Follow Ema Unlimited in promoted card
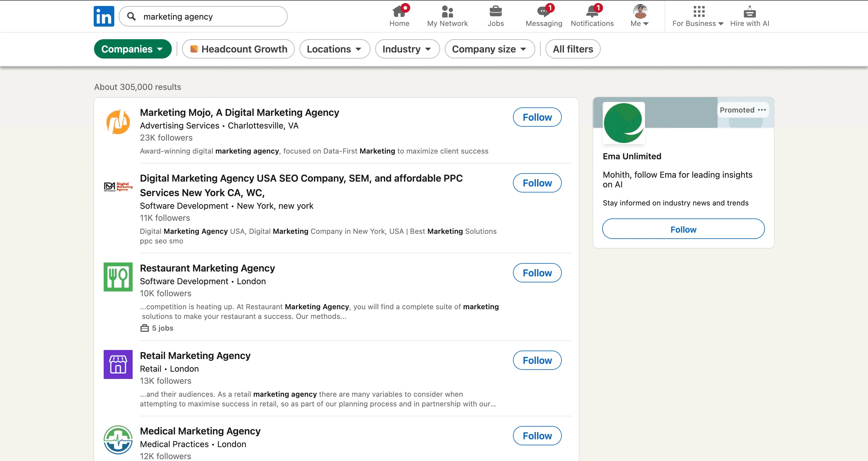The height and width of the screenshot is (461, 868). pos(683,229)
